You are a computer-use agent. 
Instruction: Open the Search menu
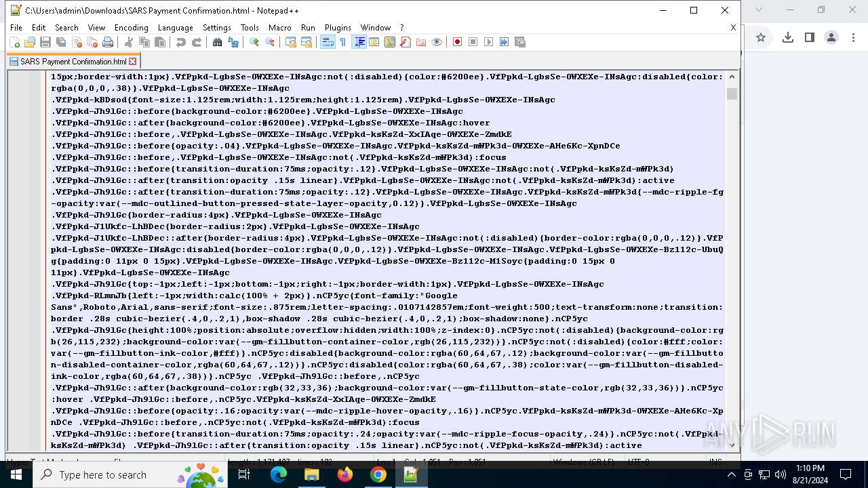tap(66, 28)
